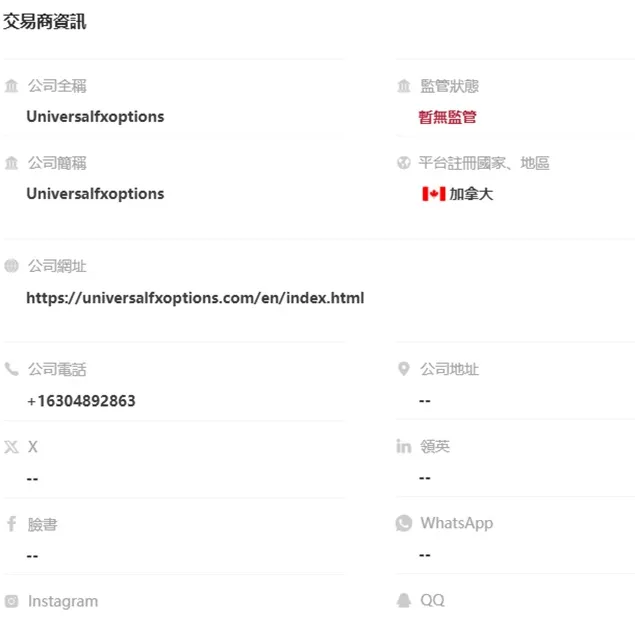The image size is (635, 619).
Task: Click the QQ label
Action: (x=433, y=600)
